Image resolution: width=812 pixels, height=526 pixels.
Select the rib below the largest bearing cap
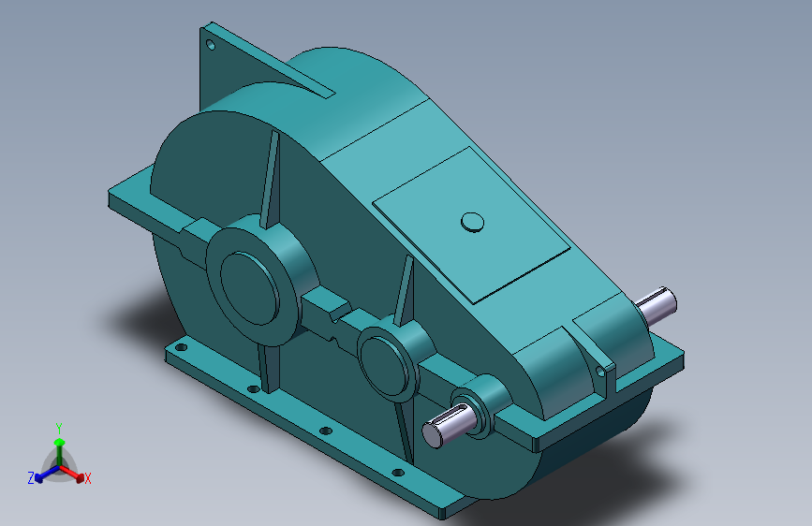point(269,369)
